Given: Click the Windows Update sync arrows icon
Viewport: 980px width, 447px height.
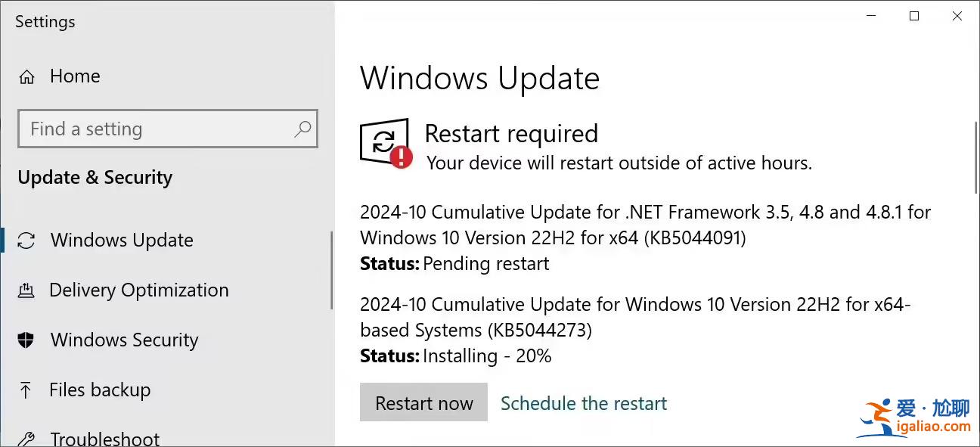Looking at the screenshot, I should pyautogui.click(x=26, y=240).
